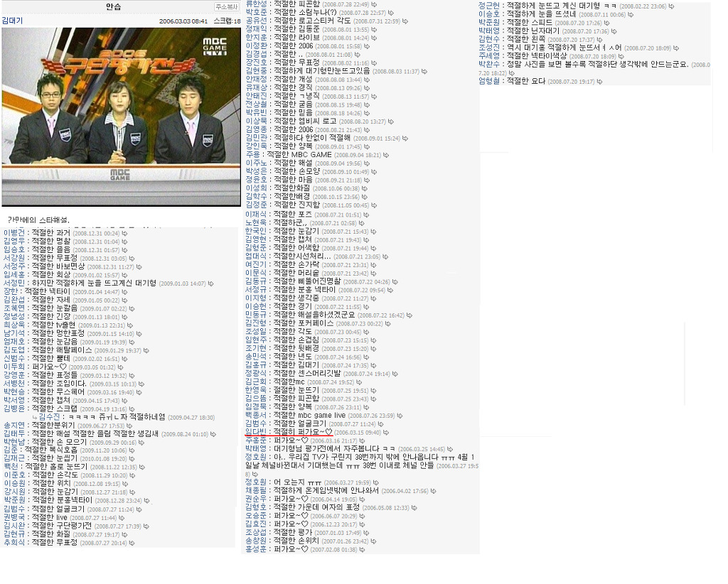This screenshot has width=728, height=584.
Task: Reply icon after 장한's 적절한 넥타이 comment
Action: (x=124, y=292)
